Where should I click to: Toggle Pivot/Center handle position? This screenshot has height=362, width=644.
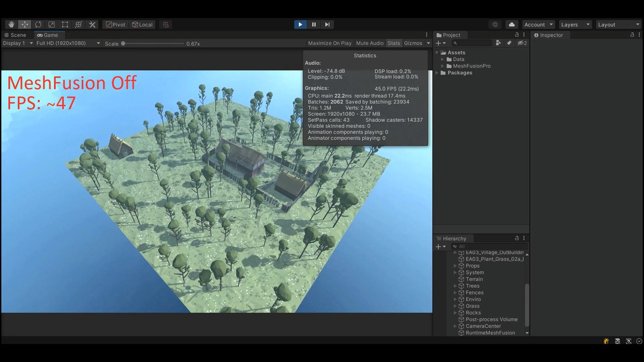pyautogui.click(x=115, y=25)
